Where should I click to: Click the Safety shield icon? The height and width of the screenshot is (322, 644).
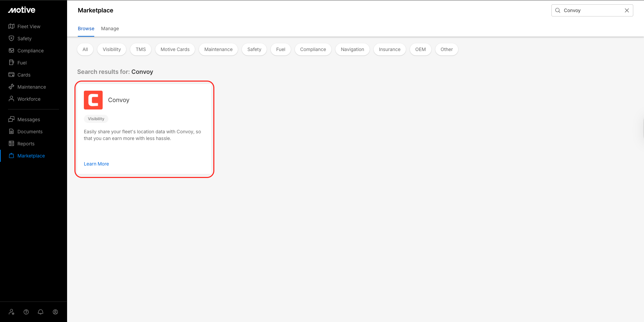(11, 38)
